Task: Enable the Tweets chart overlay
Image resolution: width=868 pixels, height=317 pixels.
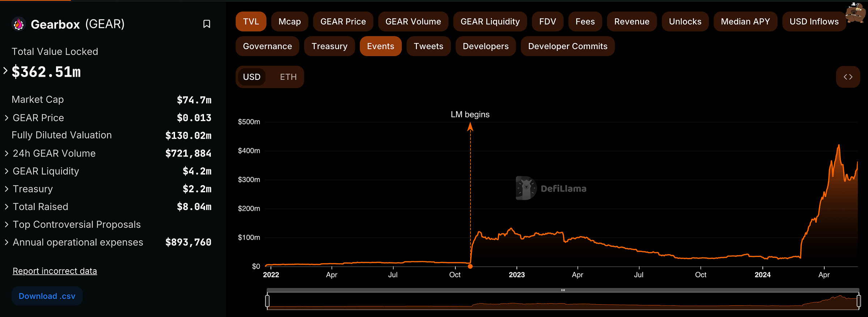Action: [429, 46]
